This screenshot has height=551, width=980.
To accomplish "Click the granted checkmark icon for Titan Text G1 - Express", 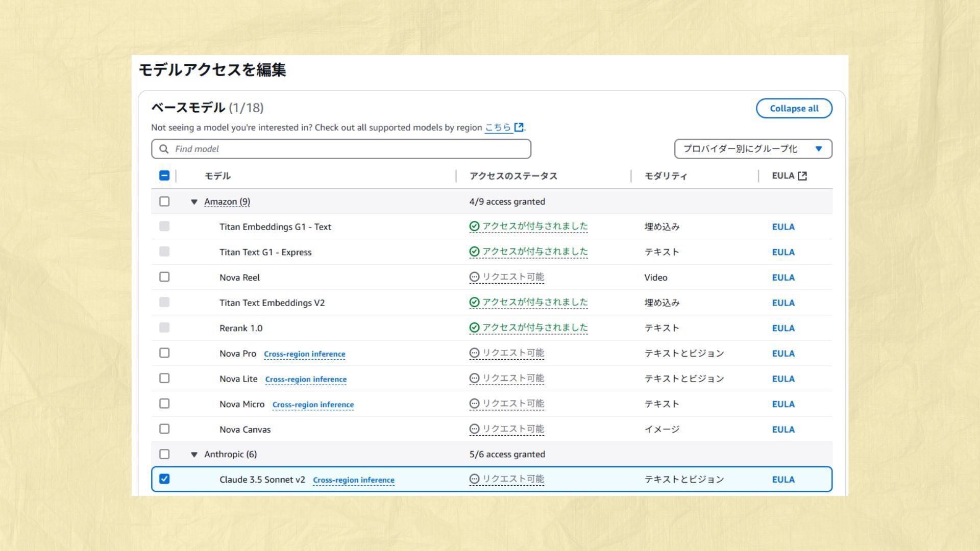I will point(474,252).
